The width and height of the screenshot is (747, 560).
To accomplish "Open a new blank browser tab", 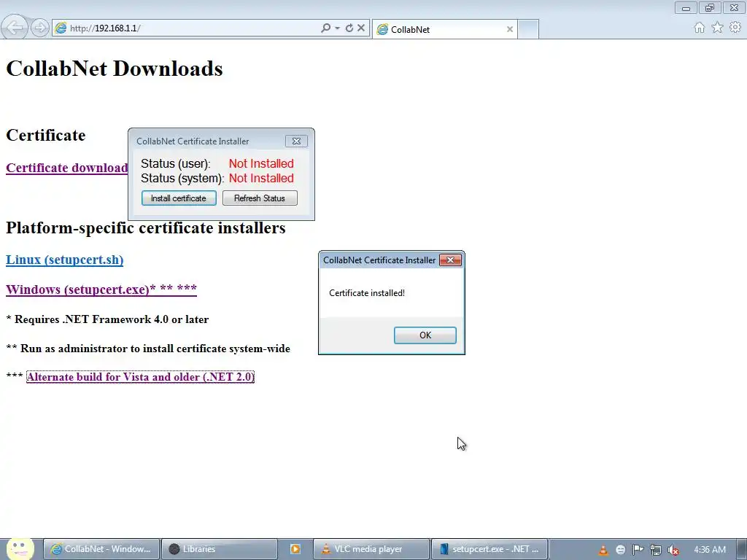I will 528,29.
